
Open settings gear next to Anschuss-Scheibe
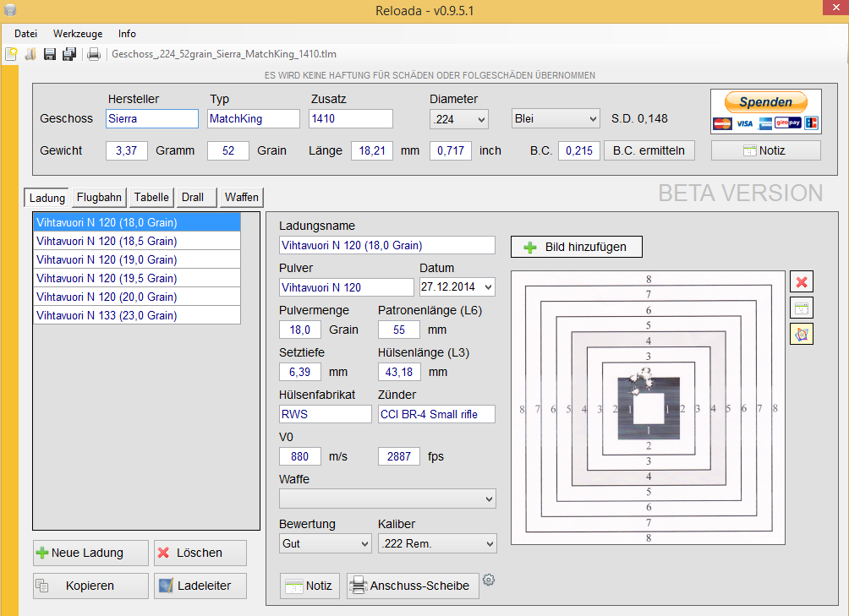point(489,580)
